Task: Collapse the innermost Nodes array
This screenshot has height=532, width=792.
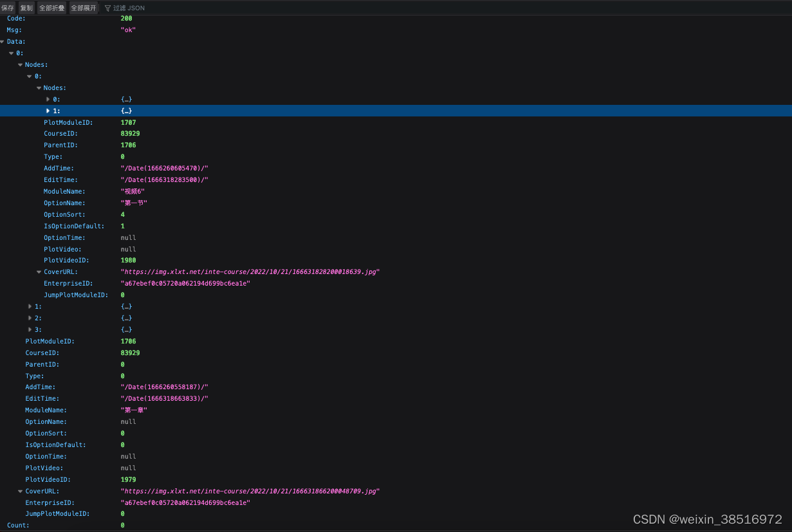Action: pyautogui.click(x=39, y=87)
